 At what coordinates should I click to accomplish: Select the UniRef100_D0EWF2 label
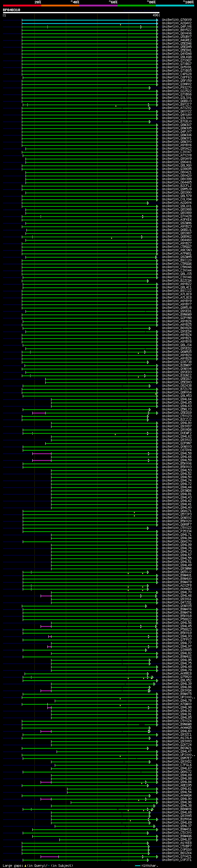(177, 433)
